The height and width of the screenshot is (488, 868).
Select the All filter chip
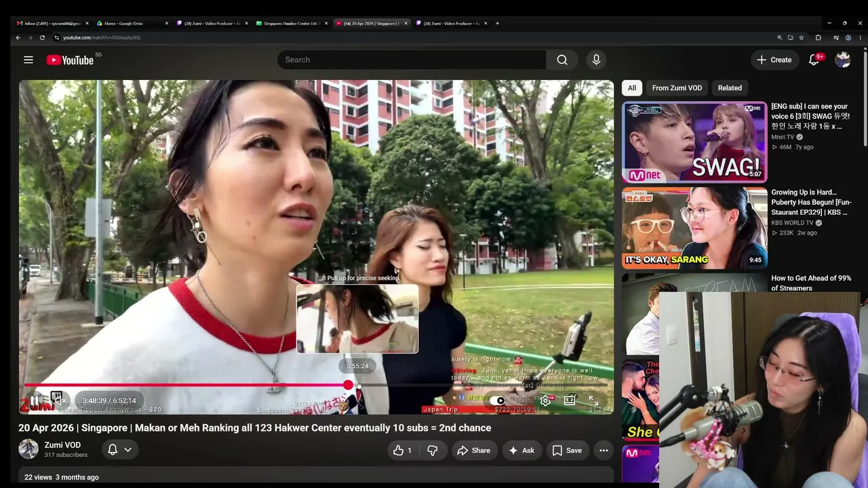click(632, 87)
